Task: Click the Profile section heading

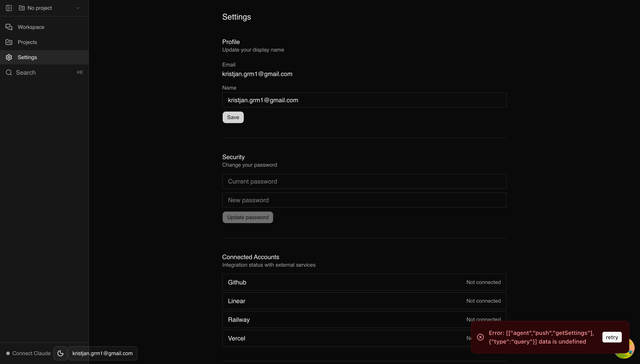Action: pos(231,42)
